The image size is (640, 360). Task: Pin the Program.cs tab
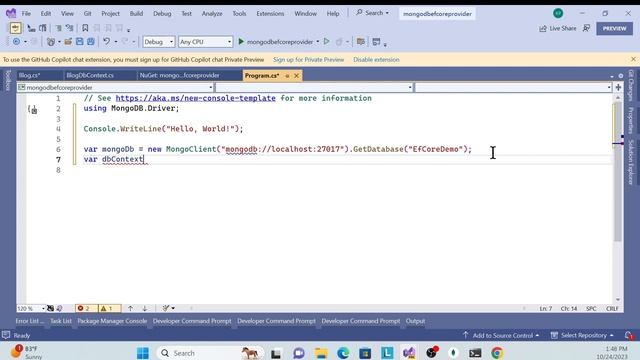point(287,76)
